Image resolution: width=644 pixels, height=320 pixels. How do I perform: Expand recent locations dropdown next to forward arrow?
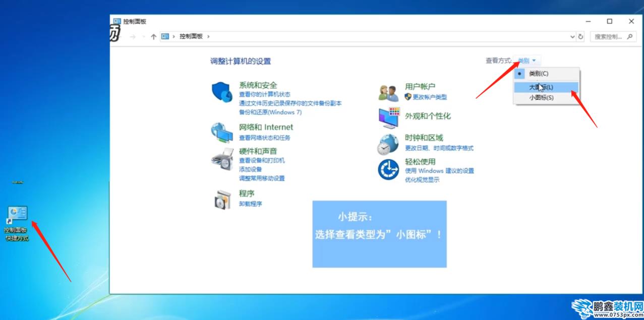tap(143, 36)
